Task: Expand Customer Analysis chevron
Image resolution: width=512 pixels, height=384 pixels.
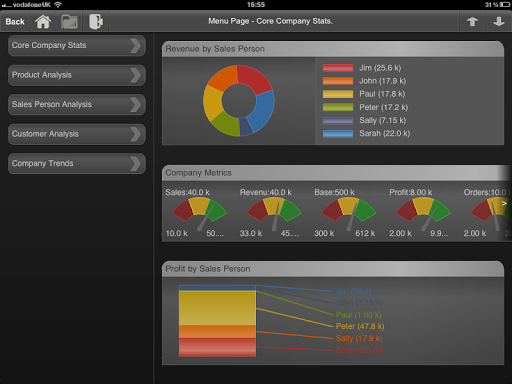Action: tap(136, 134)
